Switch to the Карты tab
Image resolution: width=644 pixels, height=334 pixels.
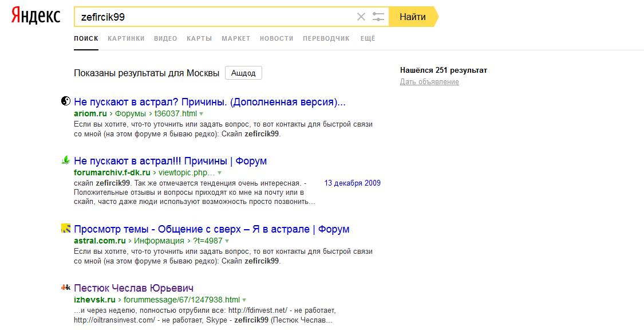(x=199, y=38)
